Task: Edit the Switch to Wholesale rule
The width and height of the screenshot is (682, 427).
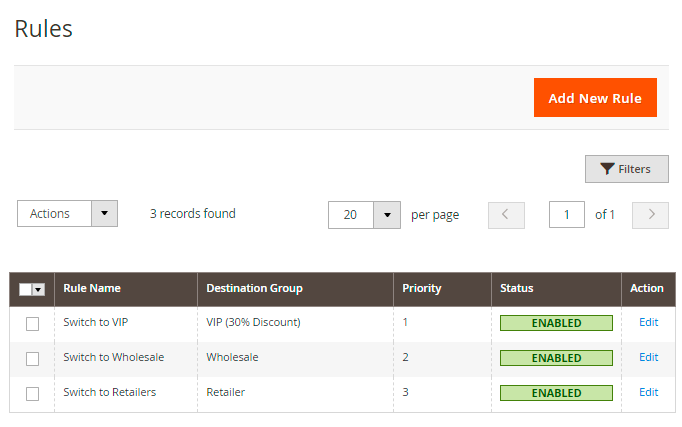Action: point(648,357)
